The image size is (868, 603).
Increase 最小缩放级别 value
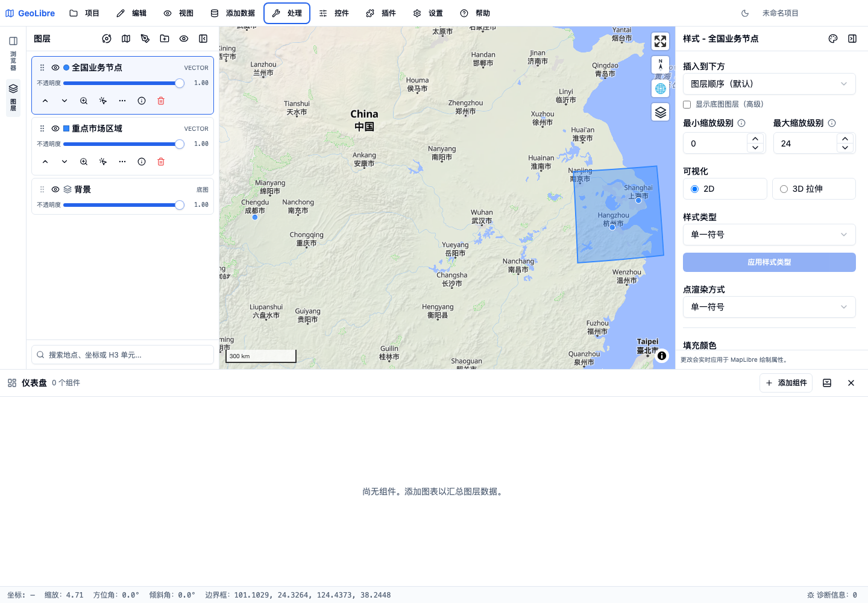coord(755,139)
